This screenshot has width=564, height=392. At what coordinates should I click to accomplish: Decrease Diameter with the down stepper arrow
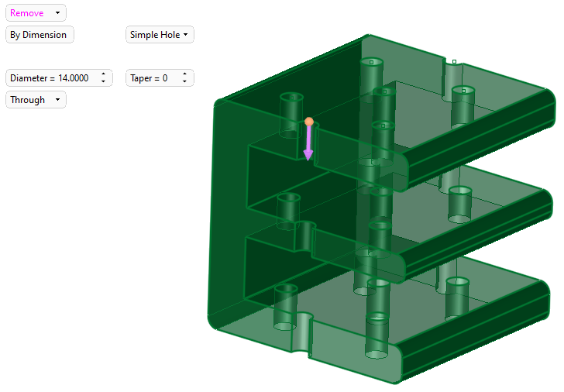(x=103, y=82)
